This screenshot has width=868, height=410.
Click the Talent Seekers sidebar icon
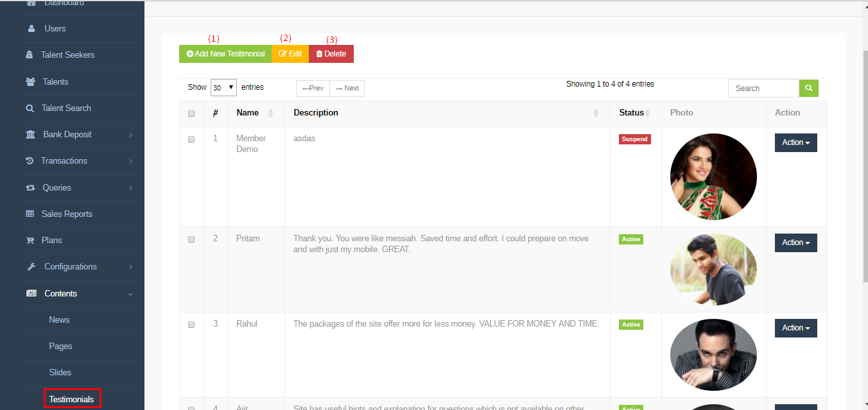[x=30, y=55]
